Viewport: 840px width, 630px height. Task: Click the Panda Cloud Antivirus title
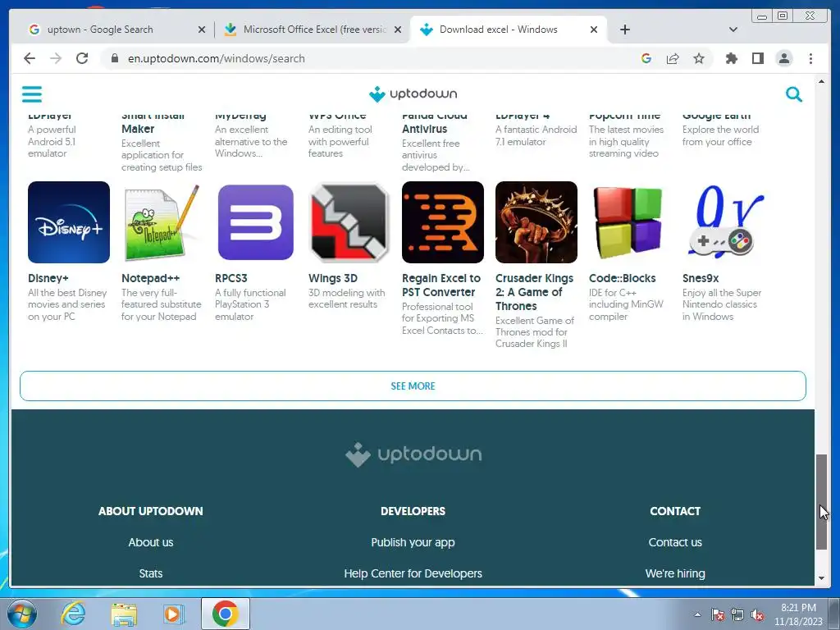[x=435, y=122]
